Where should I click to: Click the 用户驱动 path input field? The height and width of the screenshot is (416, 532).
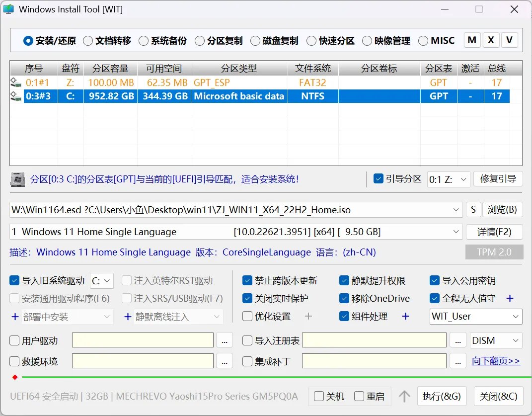pos(143,340)
